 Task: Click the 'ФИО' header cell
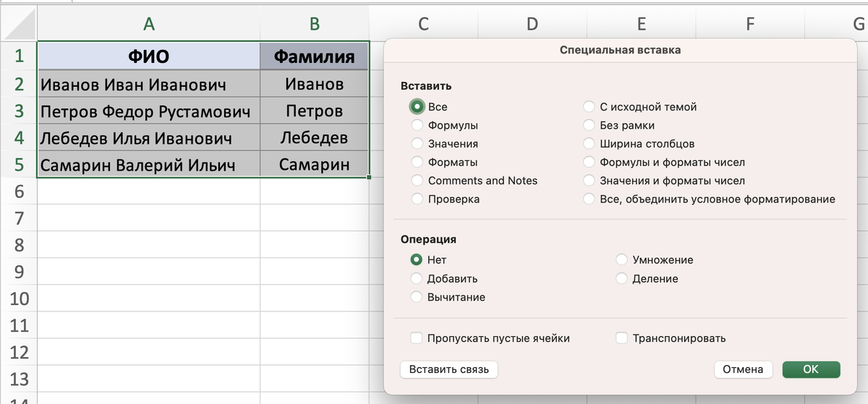[x=148, y=56]
